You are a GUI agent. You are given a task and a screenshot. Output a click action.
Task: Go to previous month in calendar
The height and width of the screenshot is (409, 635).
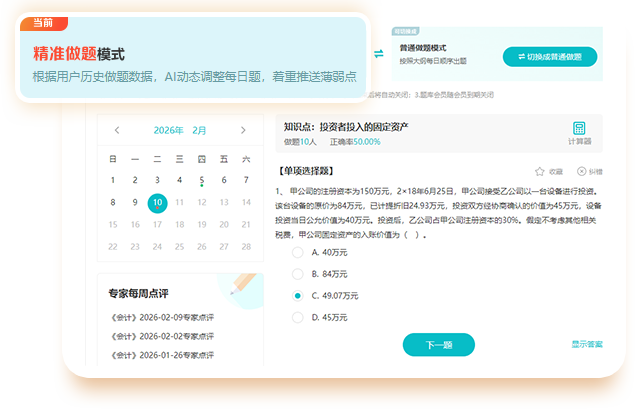coord(117,130)
